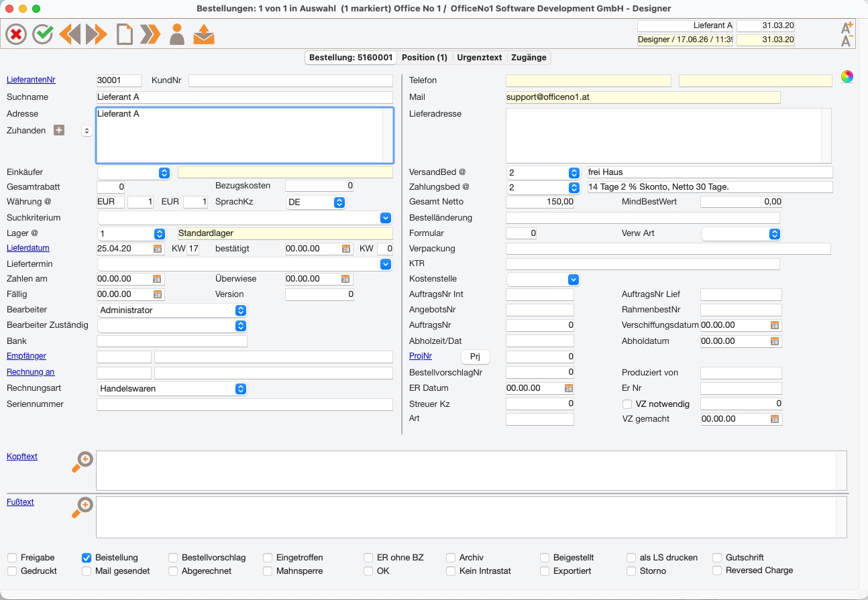Tick the Reversed Charge checkbox
This screenshot has height=600, width=868.
point(717,571)
